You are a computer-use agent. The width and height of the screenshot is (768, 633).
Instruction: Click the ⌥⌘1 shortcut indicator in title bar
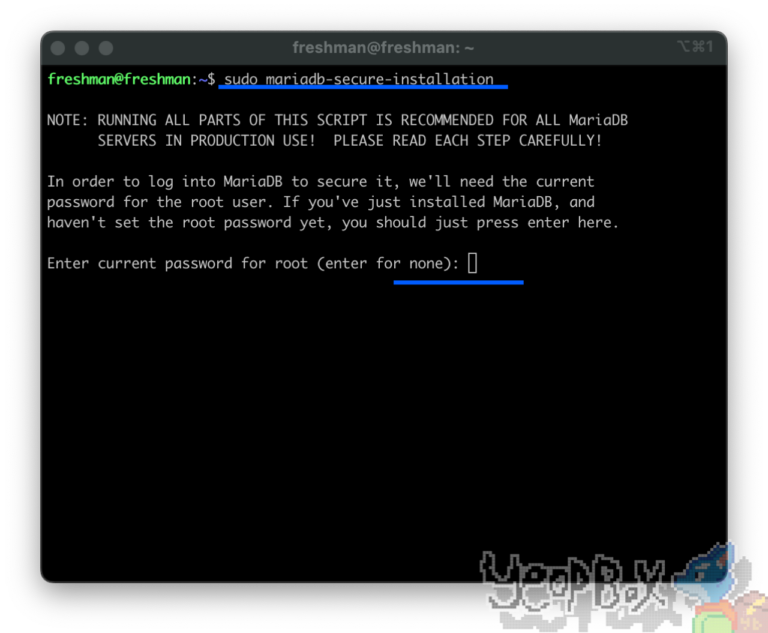click(695, 47)
